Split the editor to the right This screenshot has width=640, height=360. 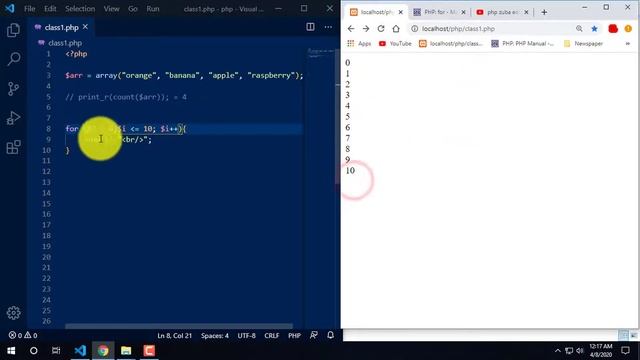[310, 27]
